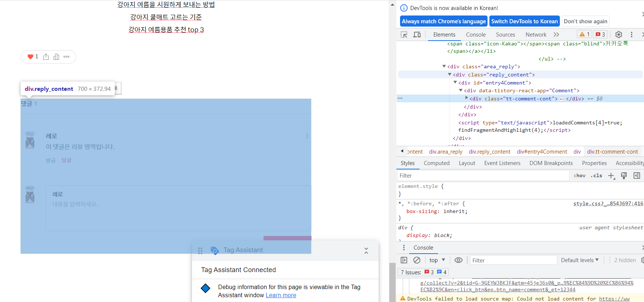The height and width of the screenshot is (302, 644).
Task: Click the Tag Assistant logo icon
Action: click(214, 250)
